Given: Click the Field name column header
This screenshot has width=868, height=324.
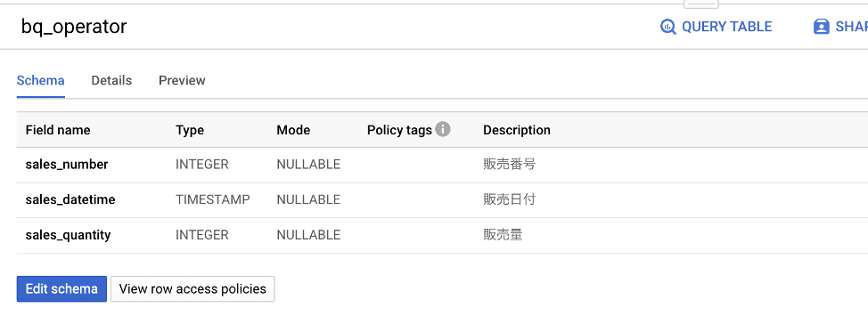Looking at the screenshot, I should pyautogui.click(x=58, y=130).
